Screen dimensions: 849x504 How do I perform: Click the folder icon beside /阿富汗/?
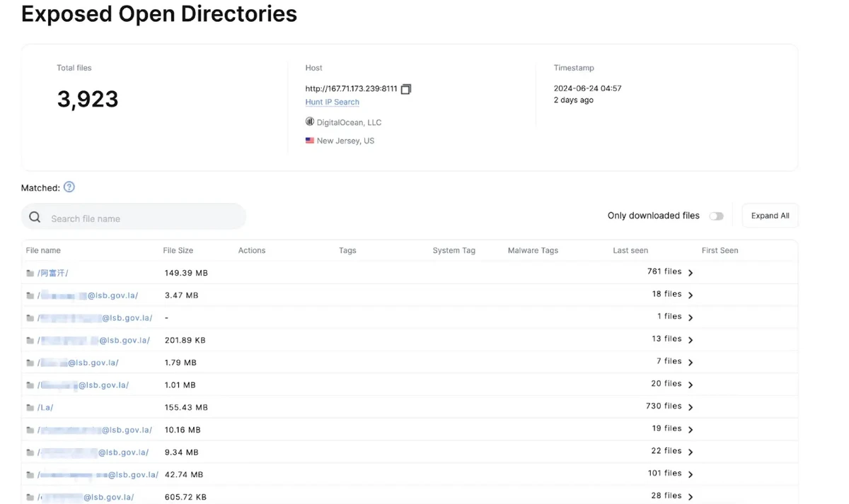30,273
